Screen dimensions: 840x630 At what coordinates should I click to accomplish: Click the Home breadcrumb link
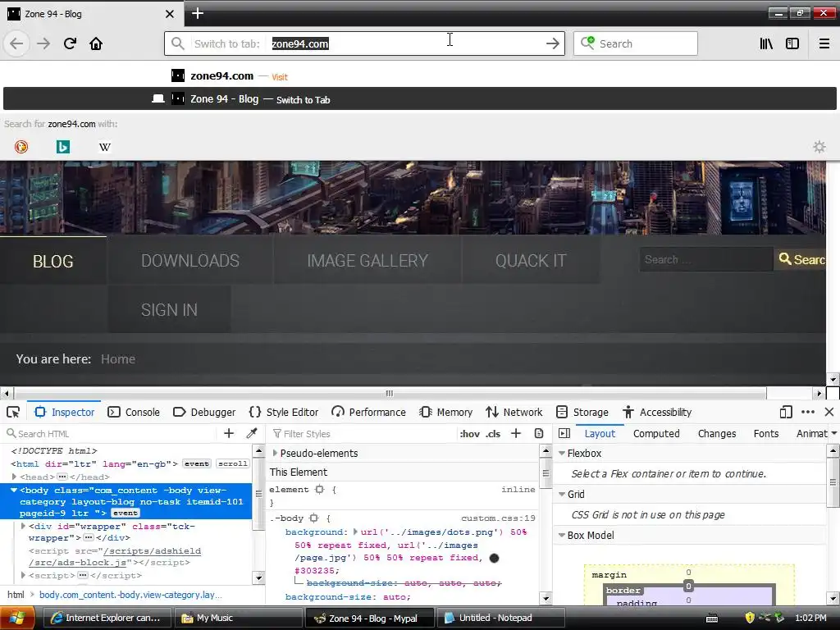pyautogui.click(x=118, y=359)
